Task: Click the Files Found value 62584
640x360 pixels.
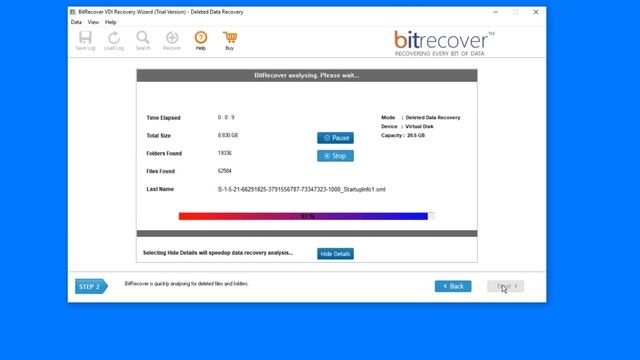Action: click(224, 171)
